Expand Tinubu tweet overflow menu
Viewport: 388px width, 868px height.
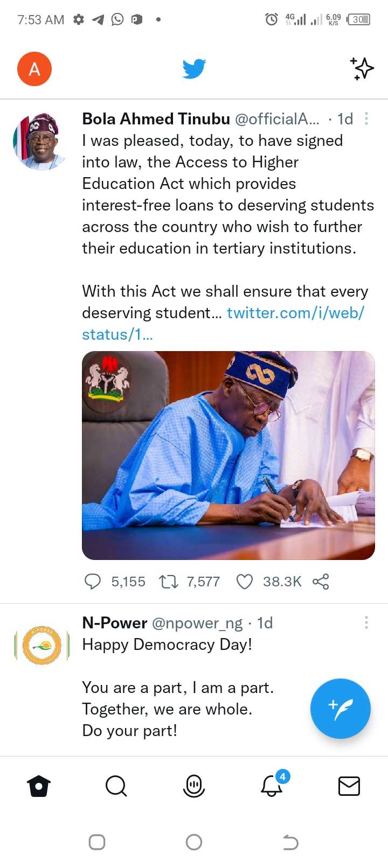[x=366, y=118]
